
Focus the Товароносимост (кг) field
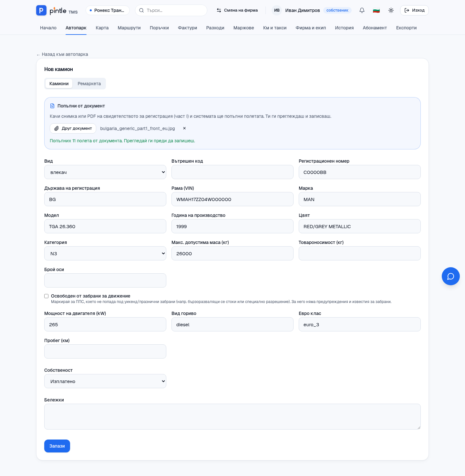[360, 253]
